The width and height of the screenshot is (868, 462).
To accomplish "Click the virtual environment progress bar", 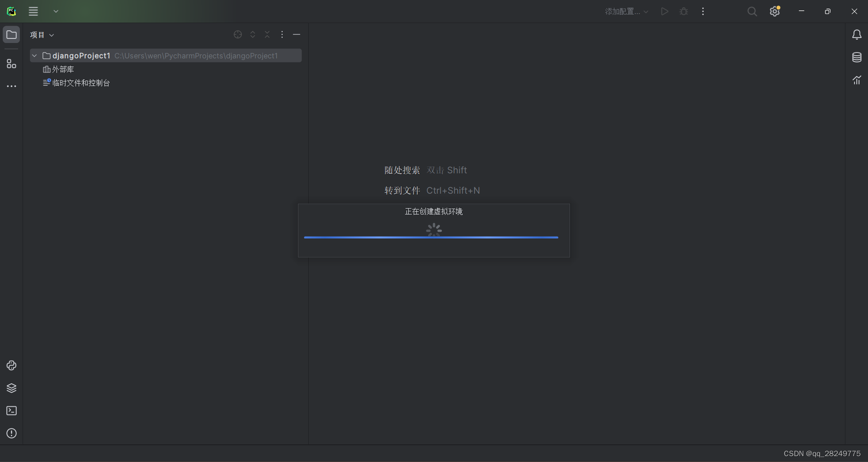I will click(x=431, y=237).
